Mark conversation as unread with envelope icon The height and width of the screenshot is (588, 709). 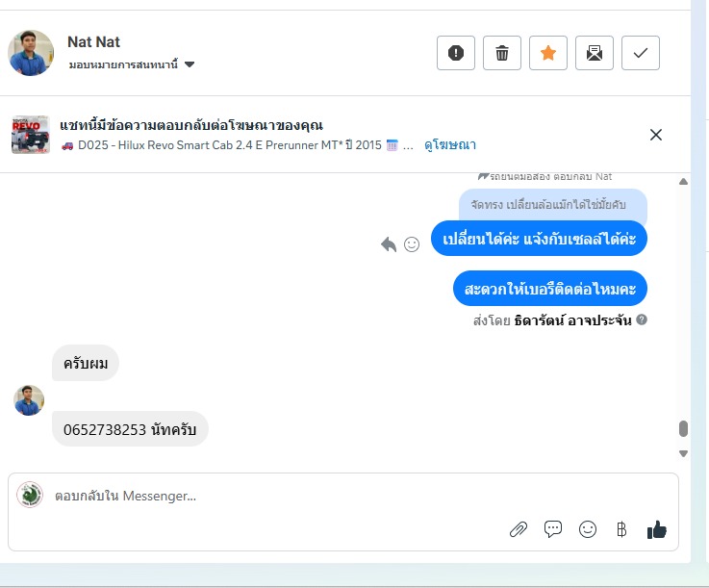click(x=595, y=53)
